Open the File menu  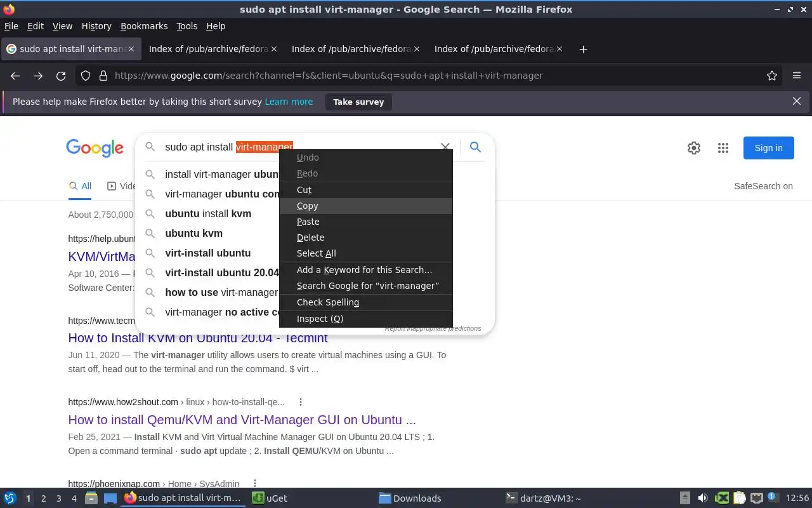point(11,26)
